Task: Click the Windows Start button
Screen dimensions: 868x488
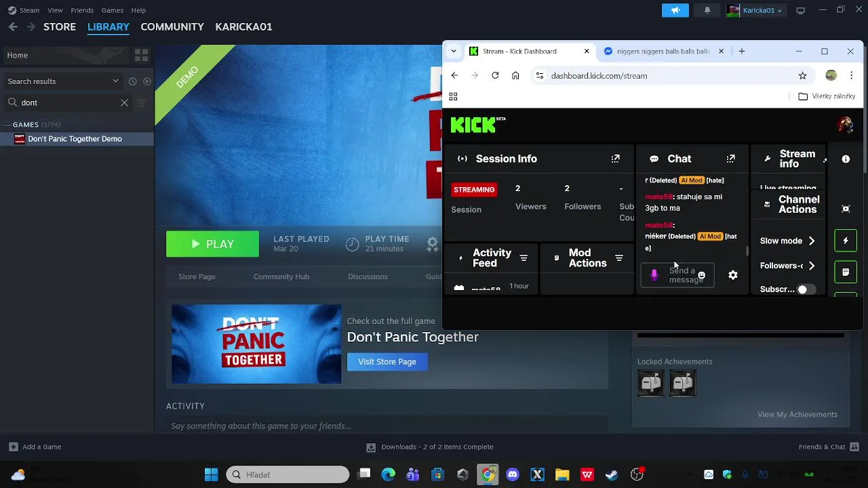Action: click(x=211, y=474)
